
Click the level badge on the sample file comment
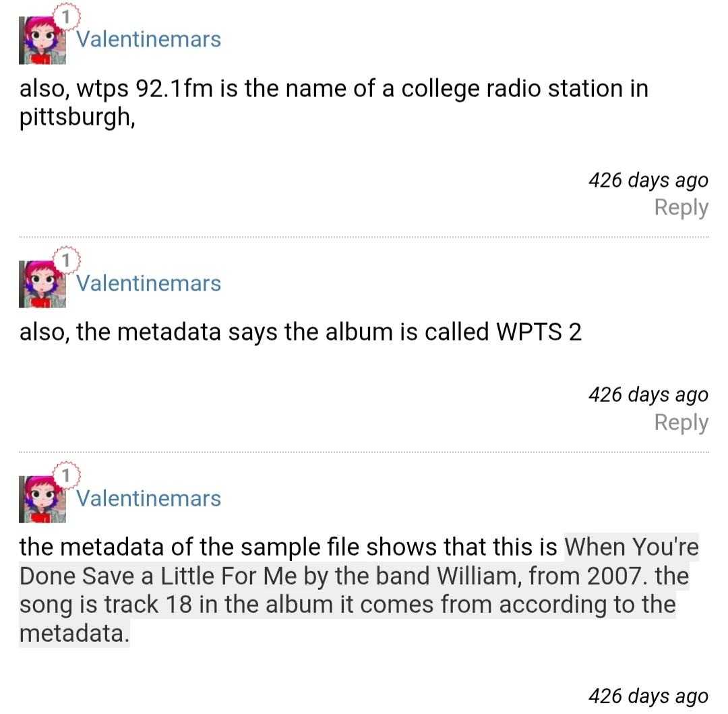(x=67, y=475)
